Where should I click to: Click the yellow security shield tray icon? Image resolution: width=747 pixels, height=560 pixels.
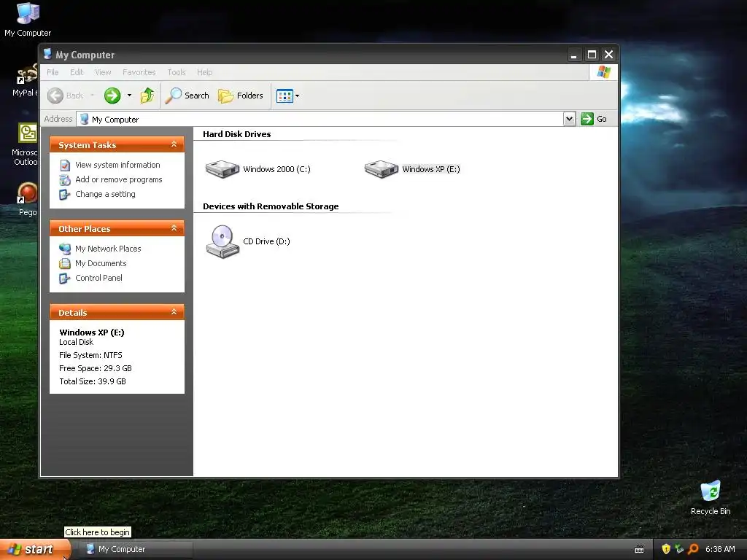(666, 549)
